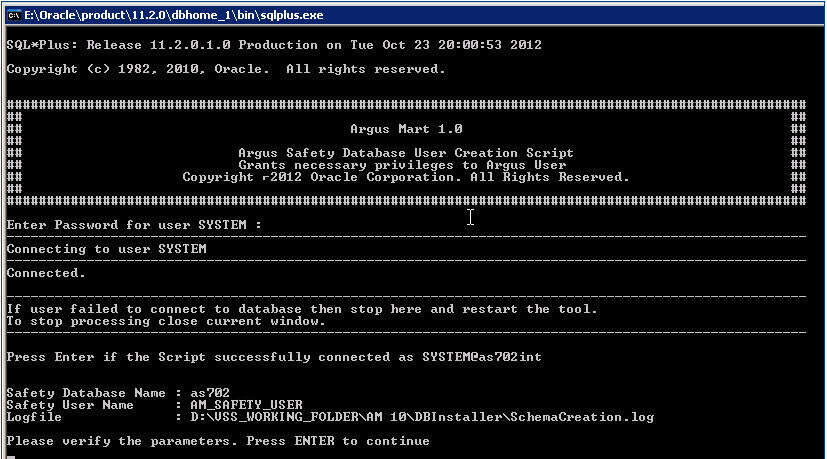Click the 'Connecting to user SYSTEM' line

(x=107, y=249)
